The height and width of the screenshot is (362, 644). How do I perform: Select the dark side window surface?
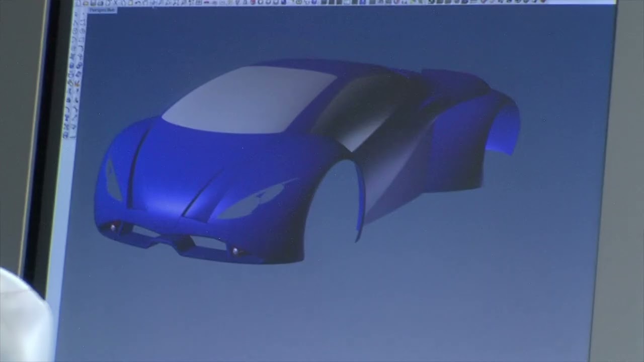point(362,111)
